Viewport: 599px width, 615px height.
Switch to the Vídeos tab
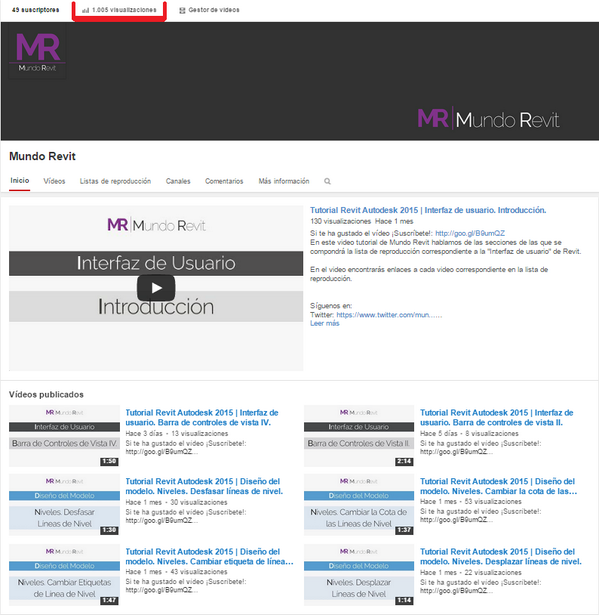click(x=54, y=181)
